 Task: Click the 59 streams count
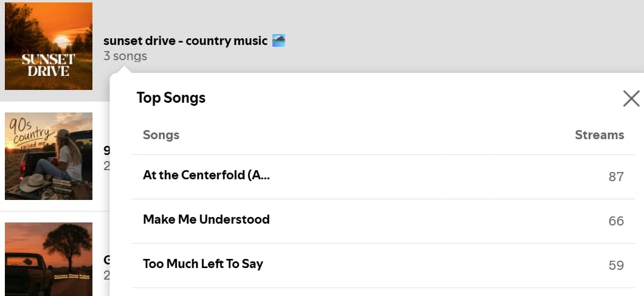pos(617,266)
